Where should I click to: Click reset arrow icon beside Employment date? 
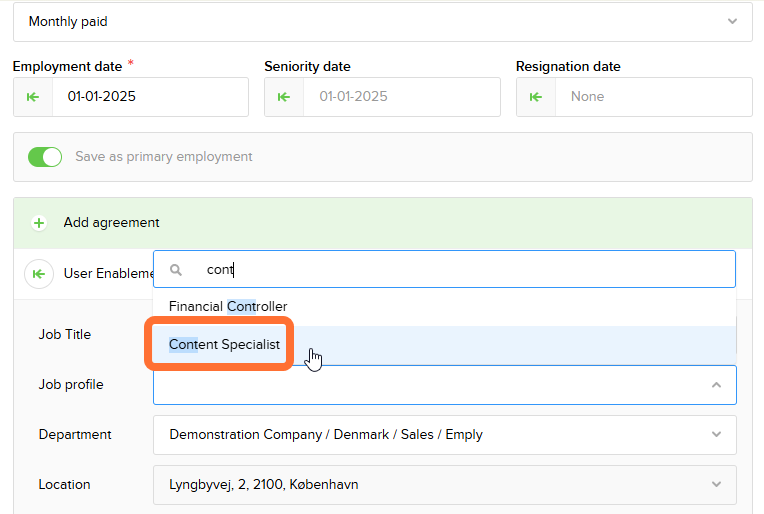click(33, 97)
